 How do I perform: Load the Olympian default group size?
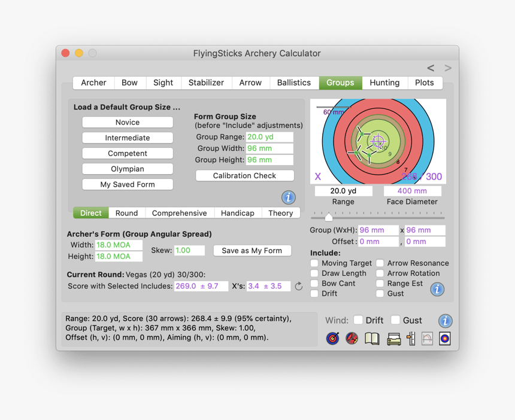click(x=127, y=169)
